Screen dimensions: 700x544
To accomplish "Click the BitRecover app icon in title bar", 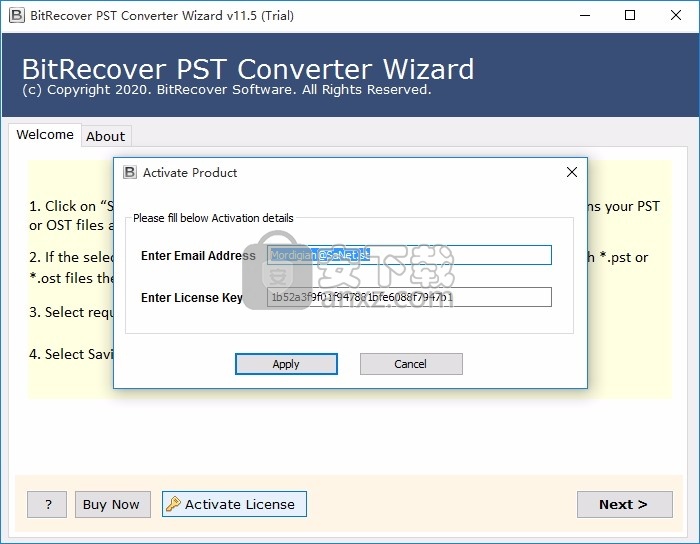I will [x=17, y=16].
